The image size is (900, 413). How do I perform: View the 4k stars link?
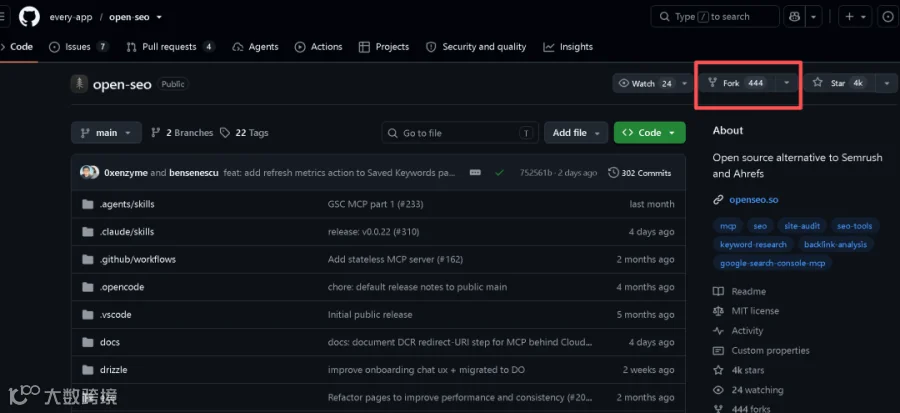[738, 370]
